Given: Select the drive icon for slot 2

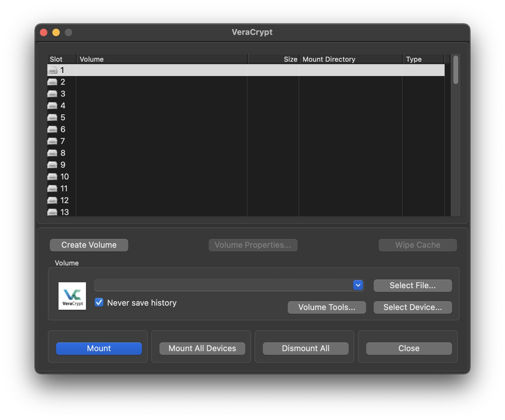Looking at the screenshot, I should coord(52,82).
